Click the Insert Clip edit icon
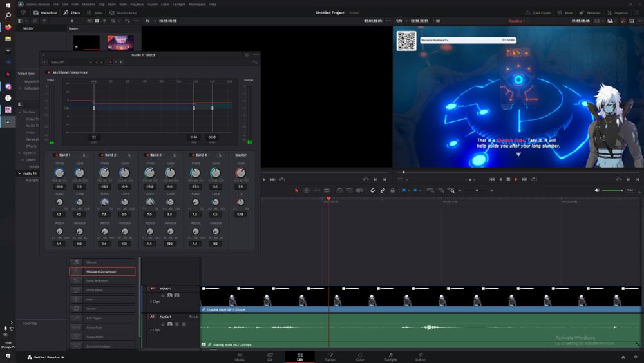Viewport: 644px width, 363px height. 339,190
